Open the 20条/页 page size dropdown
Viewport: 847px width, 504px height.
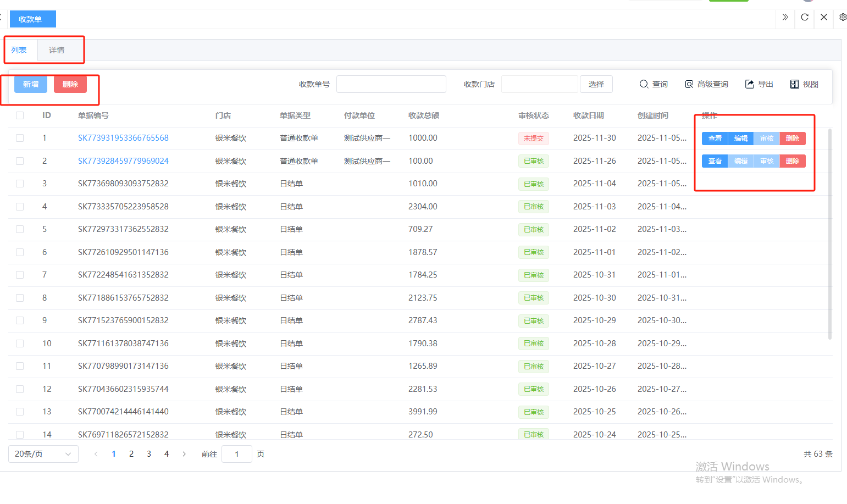tap(43, 454)
